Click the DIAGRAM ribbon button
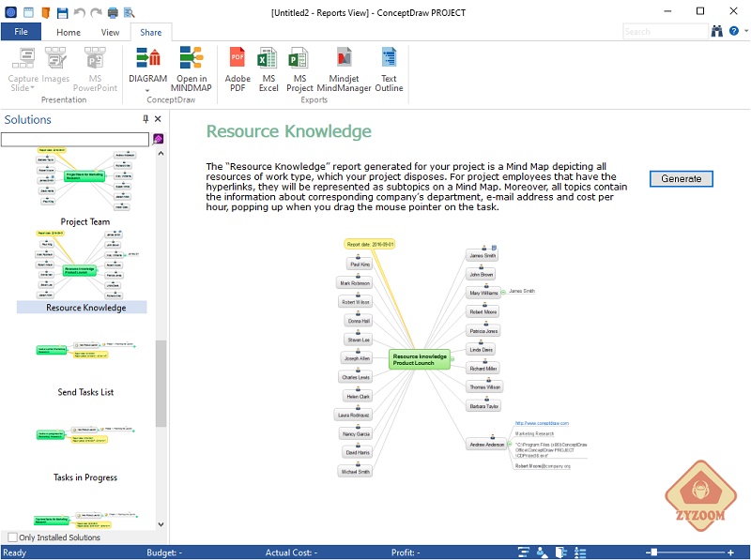Image resolution: width=751 pixels, height=560 pixels. (x=148, y=69)
